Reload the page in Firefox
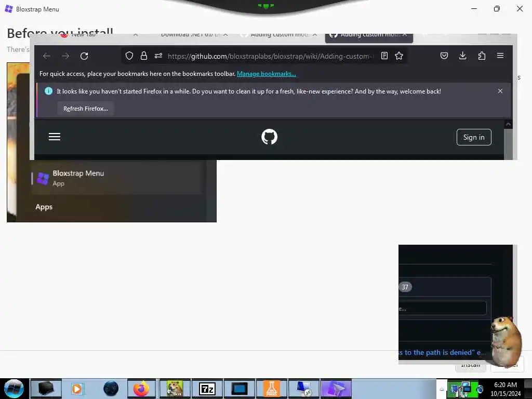This screenshot has width=532, height=399. pyautogui.click(x=84, y=56)
